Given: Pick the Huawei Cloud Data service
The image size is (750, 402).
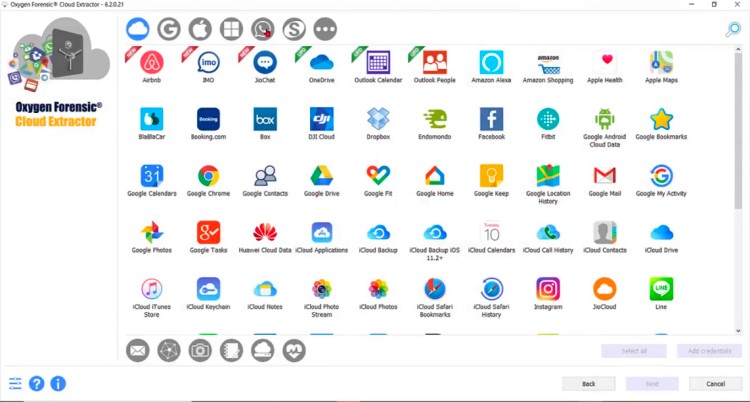Looking at the screenshot, I should [265, 233].
